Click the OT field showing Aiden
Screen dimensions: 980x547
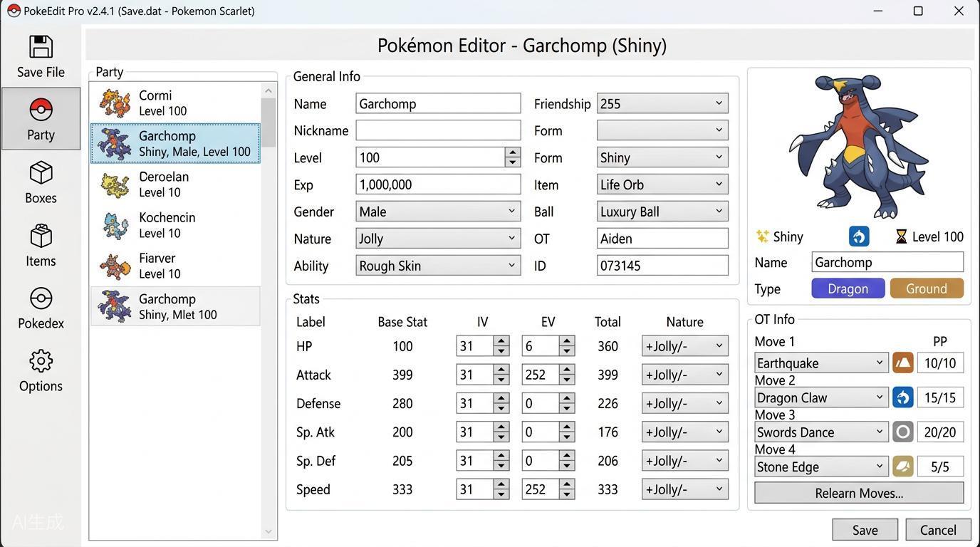[x=662, y=239]
